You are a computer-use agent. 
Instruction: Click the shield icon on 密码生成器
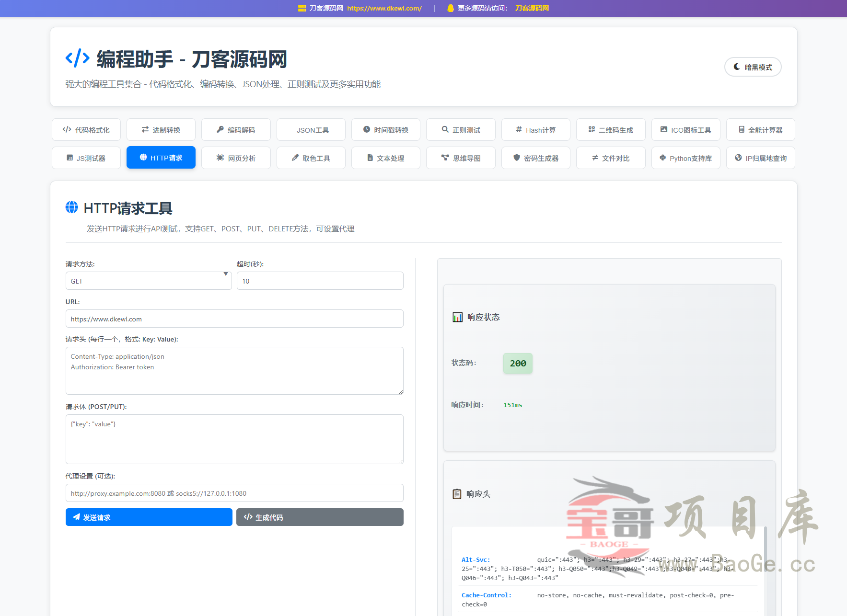pyautogui.click(x=517, y=158)
